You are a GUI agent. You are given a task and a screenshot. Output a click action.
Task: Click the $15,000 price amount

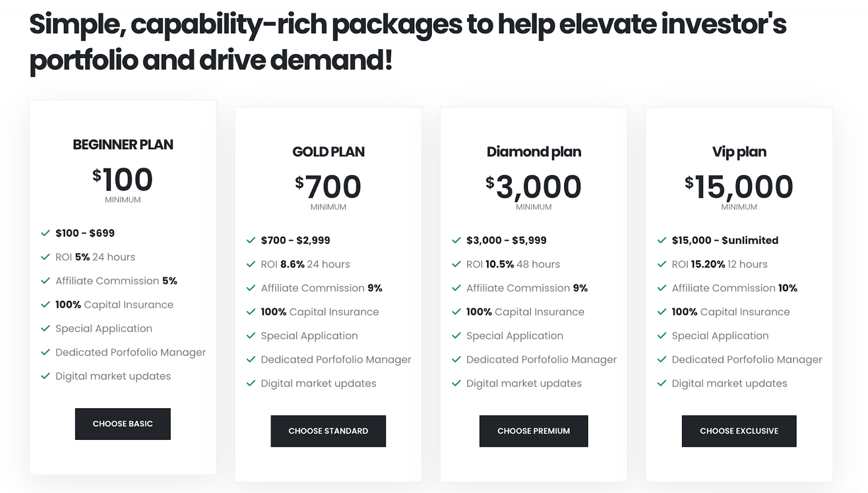[739, 187]
